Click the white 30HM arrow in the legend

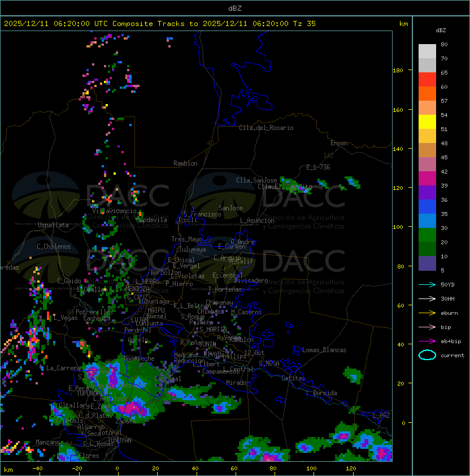click(x=427, y=298)
